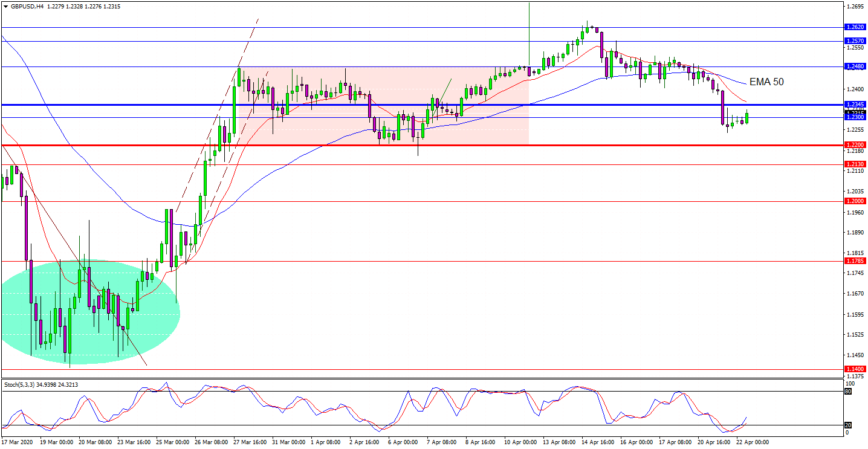868x449 pixels.
Task: Click the 1.1960 price axis value
Action: [x=855, y=213]
